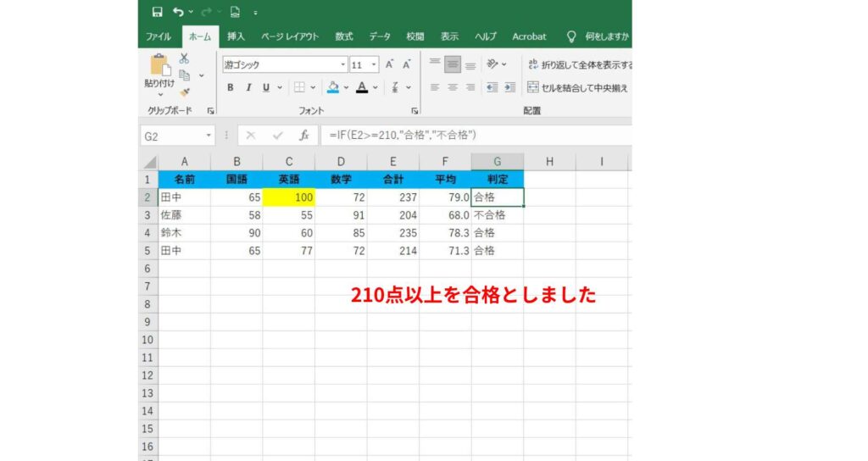The image size is (868, 461).
Task: Apply the fill color bucket
Action: point(332,87)
